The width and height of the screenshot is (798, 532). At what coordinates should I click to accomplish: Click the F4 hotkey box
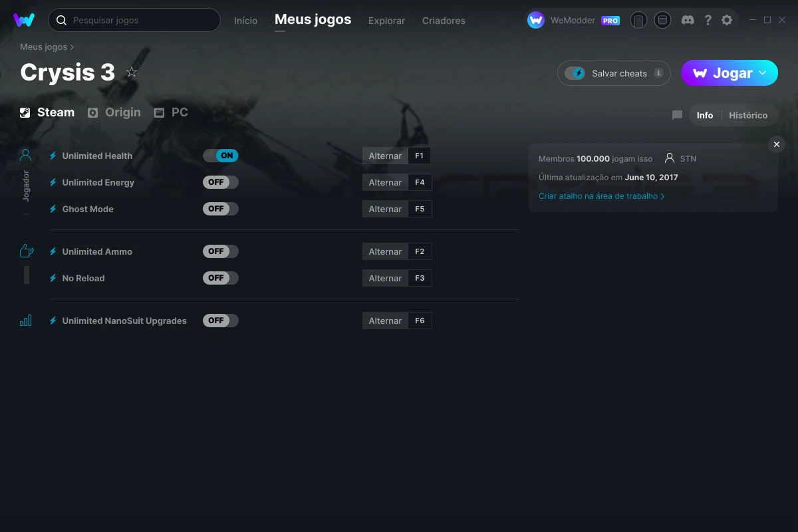click(x=420, y=182)
